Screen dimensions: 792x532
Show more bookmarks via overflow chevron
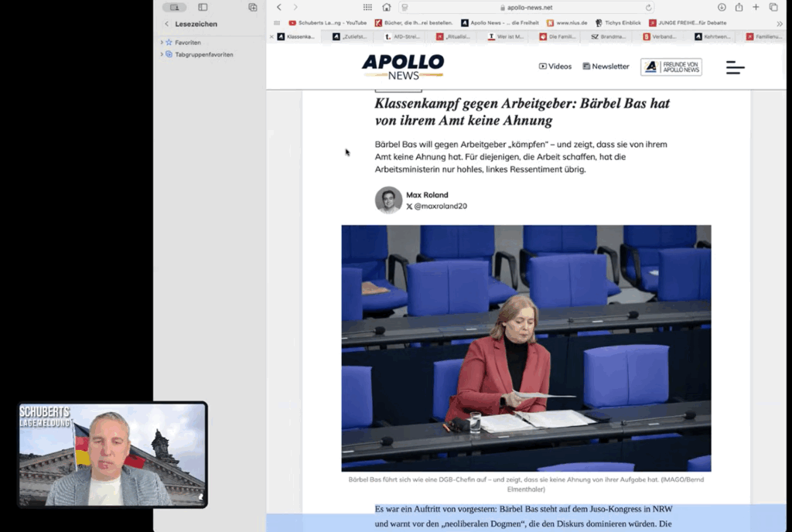[x=779, y=23]
